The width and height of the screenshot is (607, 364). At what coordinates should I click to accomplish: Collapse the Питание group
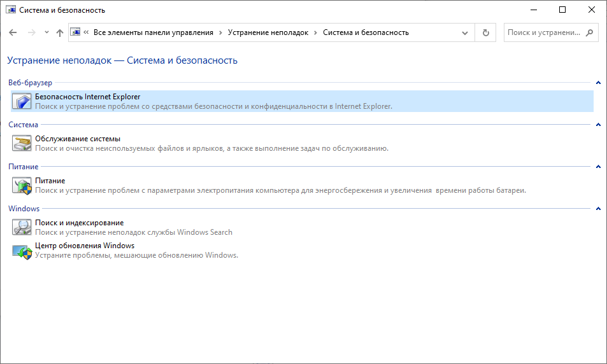pyautogui.click(x=597, y=167)
